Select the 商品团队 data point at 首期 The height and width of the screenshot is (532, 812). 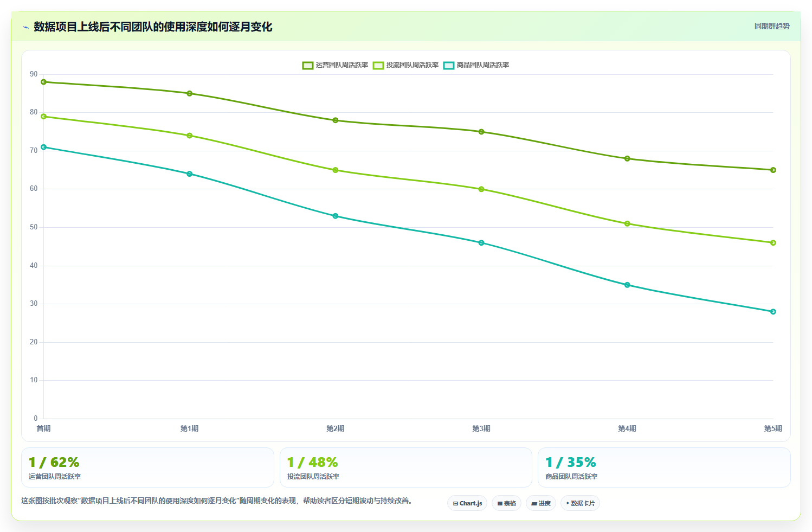pos(44,147)
